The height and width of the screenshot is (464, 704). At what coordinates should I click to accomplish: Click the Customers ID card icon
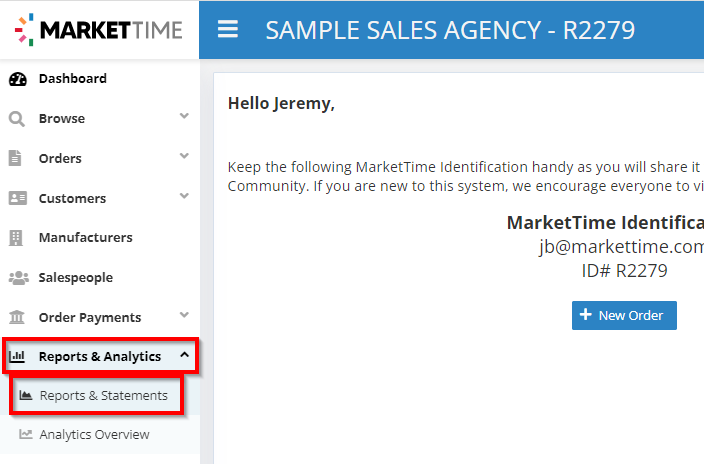pos(18,198)
